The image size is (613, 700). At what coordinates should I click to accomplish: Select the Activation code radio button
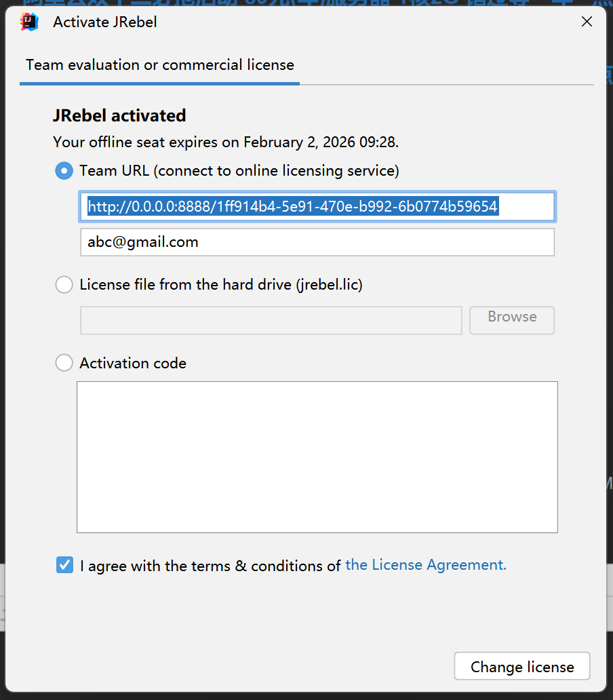pyautogui.click(x=64, y=364)
